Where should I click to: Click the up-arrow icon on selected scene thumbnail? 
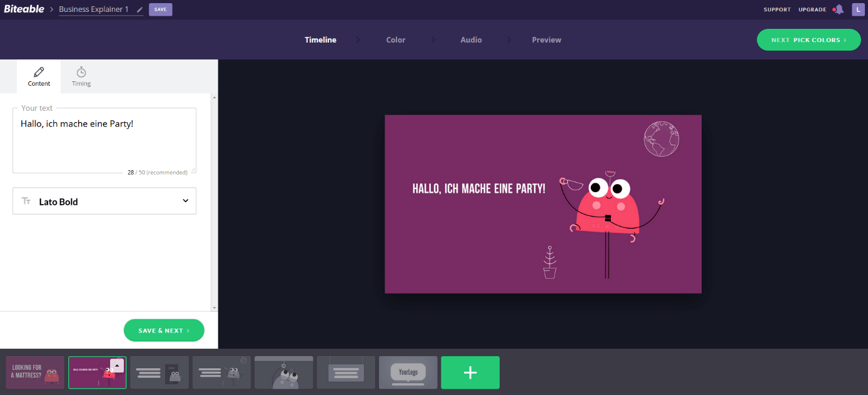pyautogui.click(x=117, y=366)
